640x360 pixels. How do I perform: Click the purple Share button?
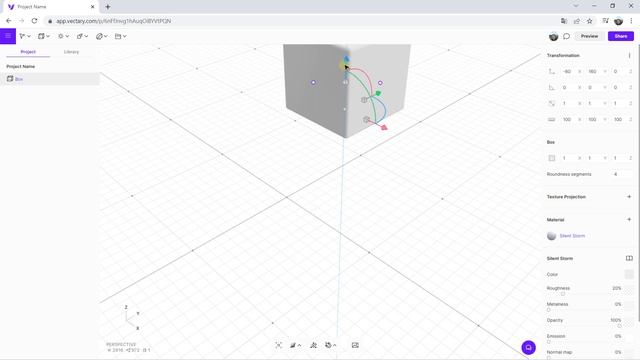pyautogui.click(x=621, y=36)
